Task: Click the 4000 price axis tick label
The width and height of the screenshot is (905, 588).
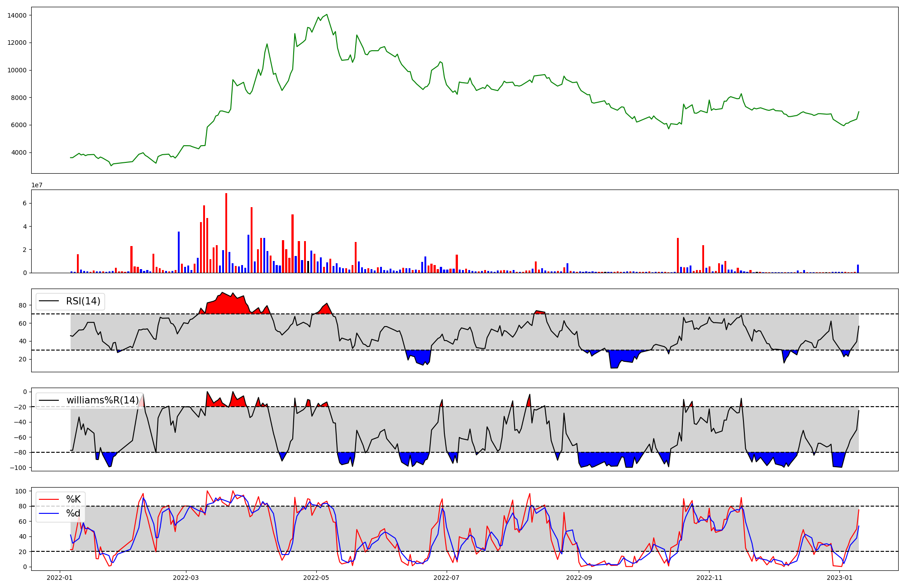Action: coord(19,152)
